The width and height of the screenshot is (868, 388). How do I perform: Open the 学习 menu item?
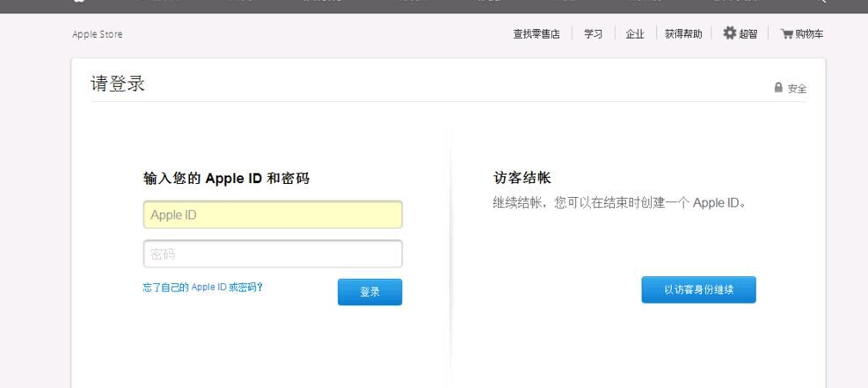pyautogui.click(x=593, y=34)
